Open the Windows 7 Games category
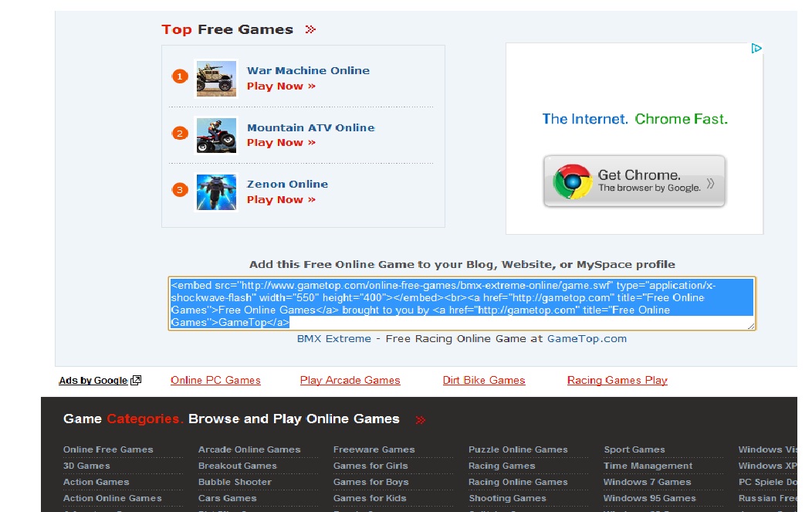 tap(648, 482)
